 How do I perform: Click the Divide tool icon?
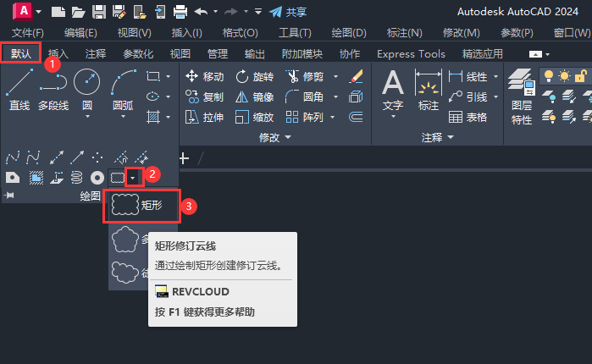pyautogui.click(x=121, y=157)
